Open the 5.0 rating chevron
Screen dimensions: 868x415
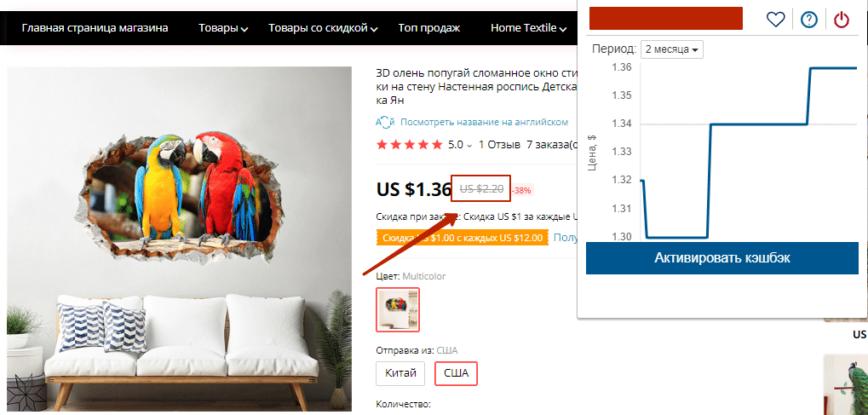[469, 146]
